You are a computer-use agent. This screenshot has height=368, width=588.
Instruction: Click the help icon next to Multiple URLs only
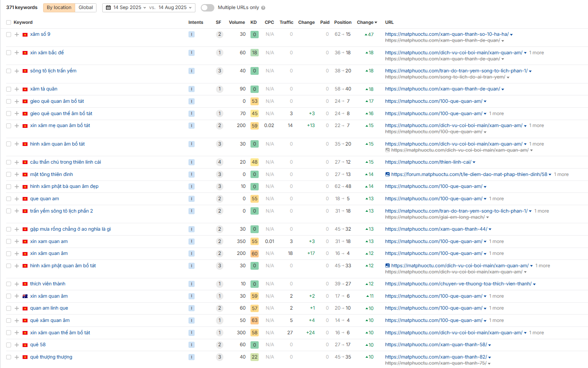click(263, 8)
